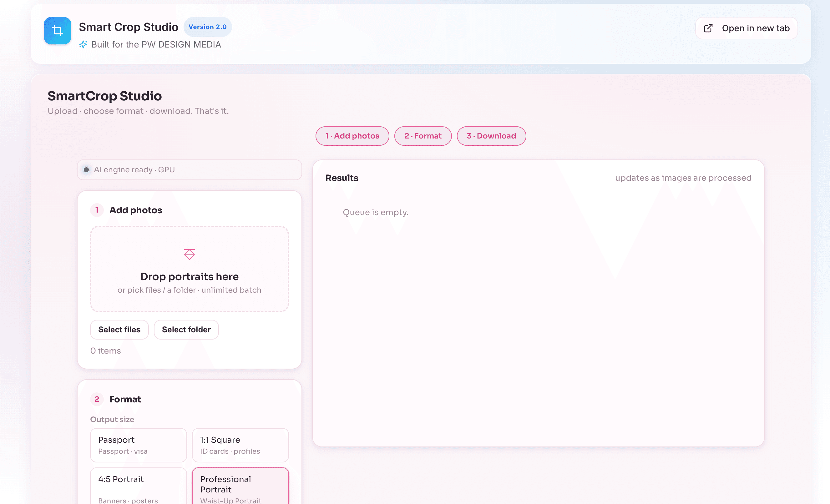This screenshot has width=830, height=504.
Task: Choose the Passport output size
Action: tap(139, 445)
